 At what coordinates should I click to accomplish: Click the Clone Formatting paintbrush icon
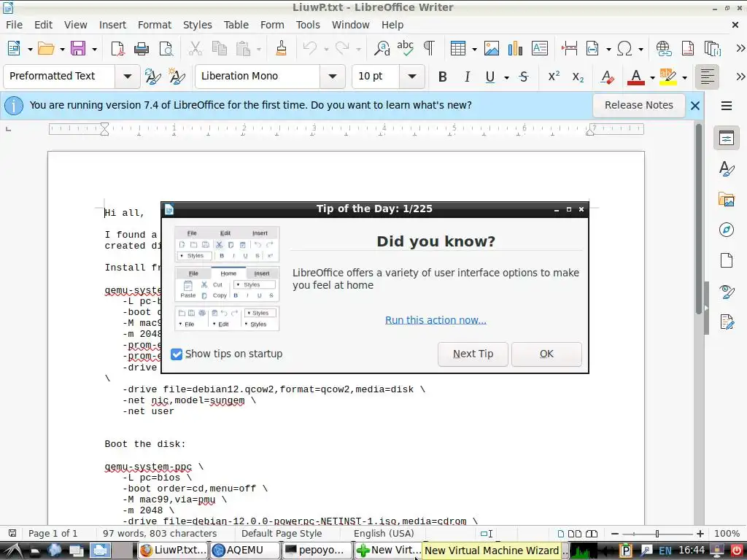coord(281,48)
